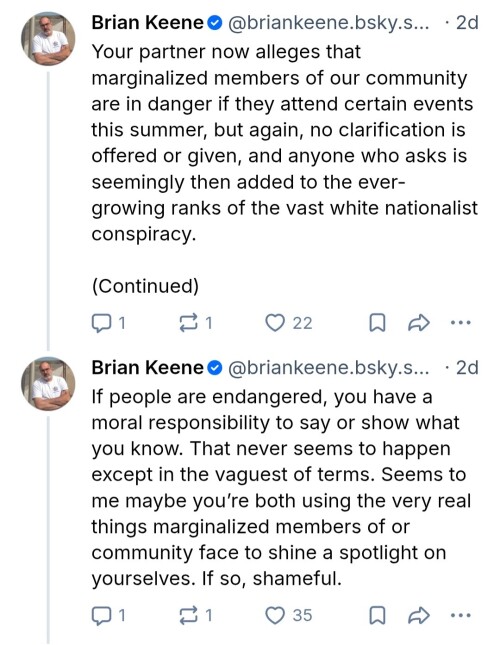Open @briankeene.bsky handle on first post
Image resolution: width=500 pixels, height=645 pixels.
[329, 23]
